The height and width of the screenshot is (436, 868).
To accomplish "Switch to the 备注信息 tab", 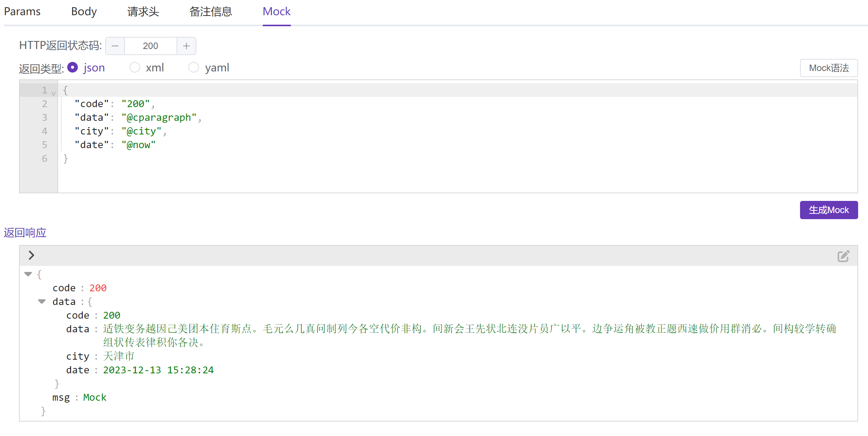I will pos(211,12).
